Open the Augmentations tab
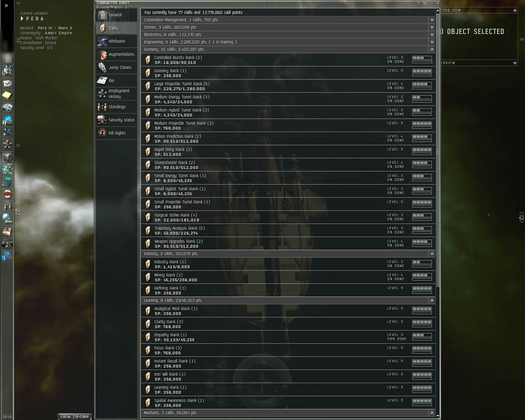Image resolution: width=525 pixels, height=420 pixels. pos(116,55)
